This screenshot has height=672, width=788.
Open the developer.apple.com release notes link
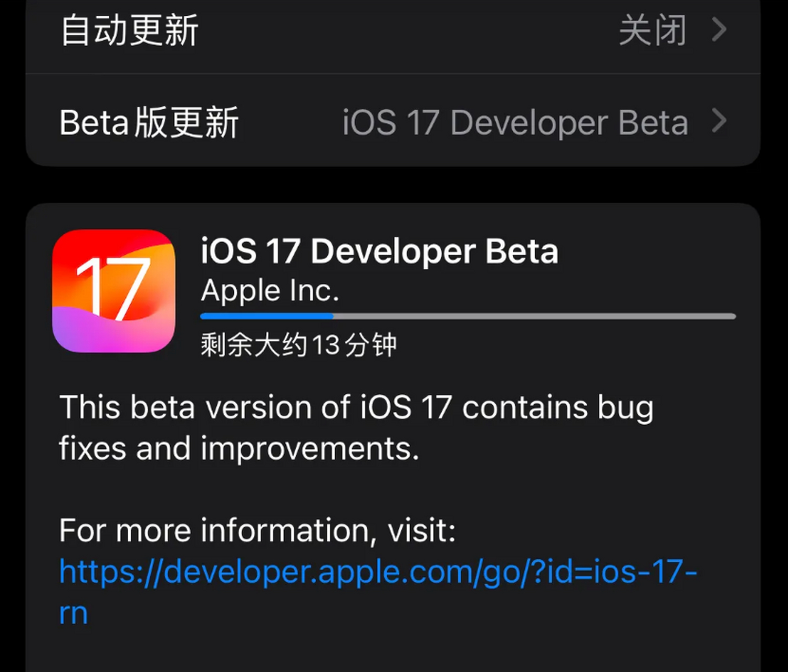coord(378,572)
